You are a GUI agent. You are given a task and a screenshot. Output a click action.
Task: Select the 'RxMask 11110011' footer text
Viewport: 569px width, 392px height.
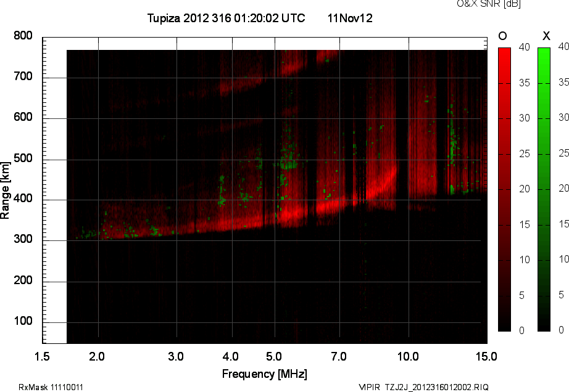click(x=51, y=387)
